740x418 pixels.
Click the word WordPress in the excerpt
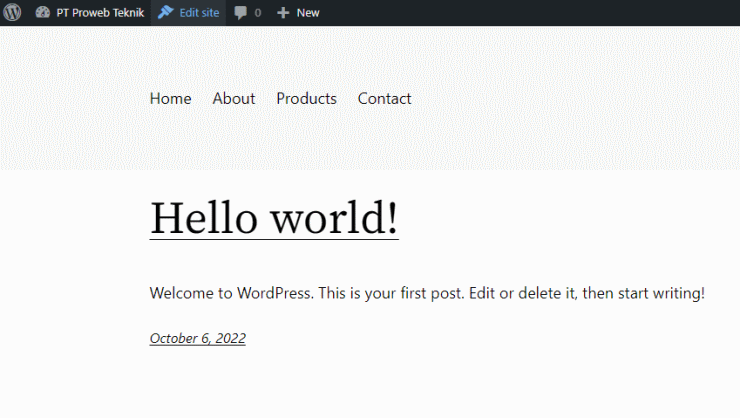[273, 293]
